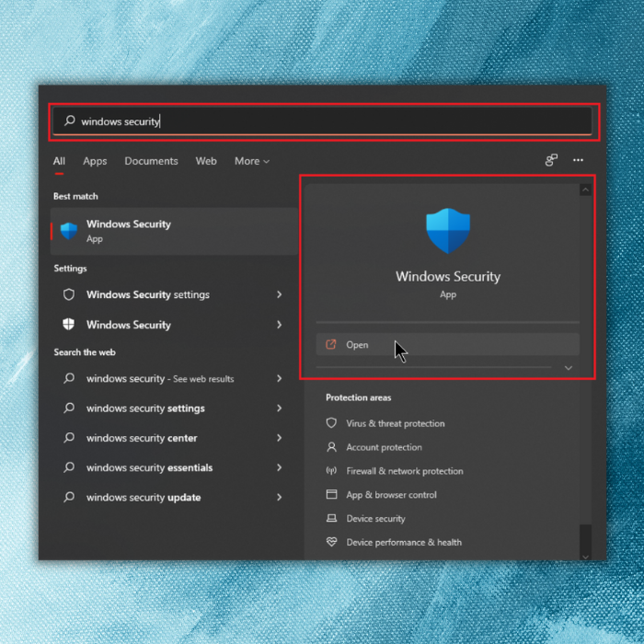The width and height of the screenshot is (644, 644).
Task: Switch to the Apps tab
Action: [x=95, y=161]
